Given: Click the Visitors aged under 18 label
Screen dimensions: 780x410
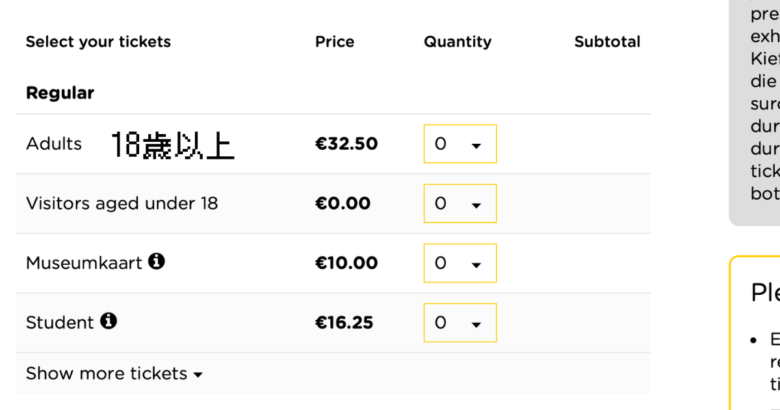Looking at the screenshot, I should coord(122,204).
